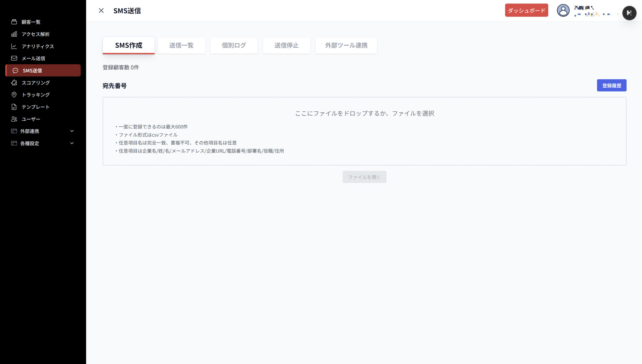The height and width of the screenshot is (364, 642).
Task: Select テンプレート menu label
Action: (35, 107)
